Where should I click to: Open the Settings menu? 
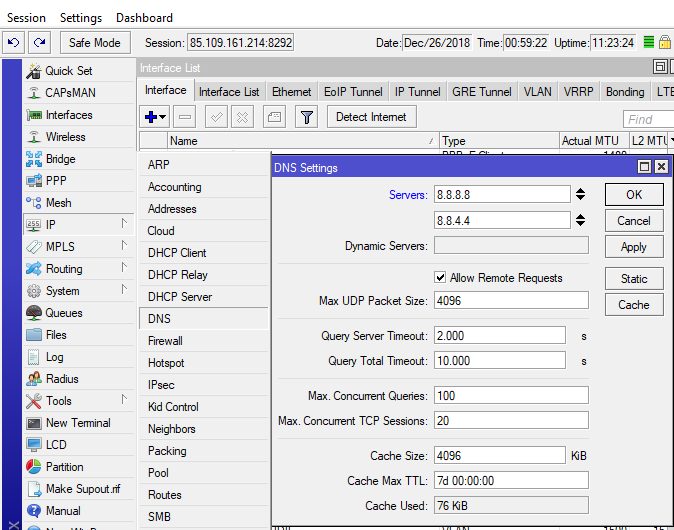coord(81,18)
